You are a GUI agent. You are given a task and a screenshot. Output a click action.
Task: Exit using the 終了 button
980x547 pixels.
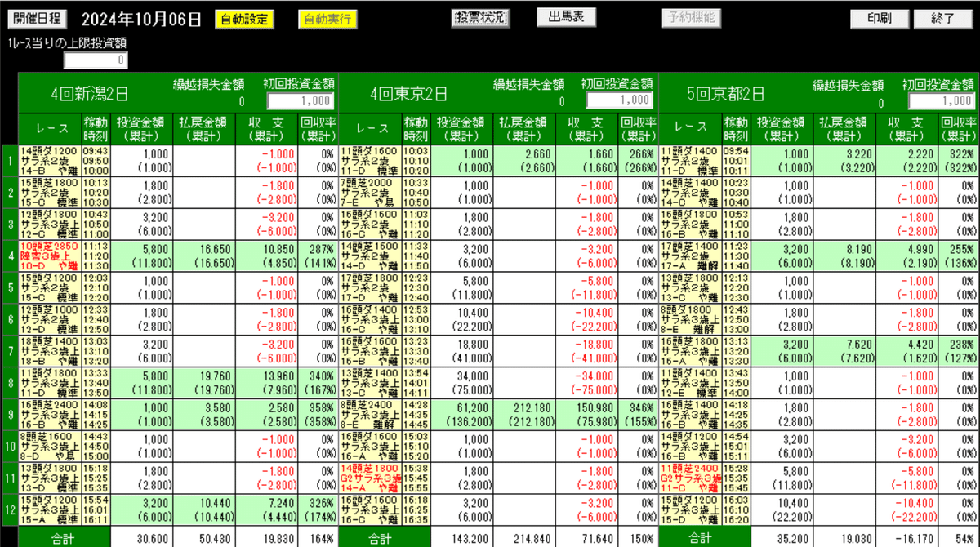(x=942, y=18)
